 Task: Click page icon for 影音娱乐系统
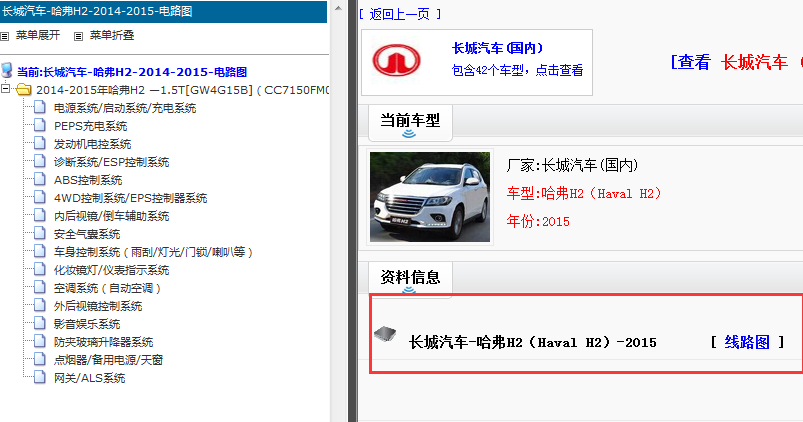pos(39,323)
